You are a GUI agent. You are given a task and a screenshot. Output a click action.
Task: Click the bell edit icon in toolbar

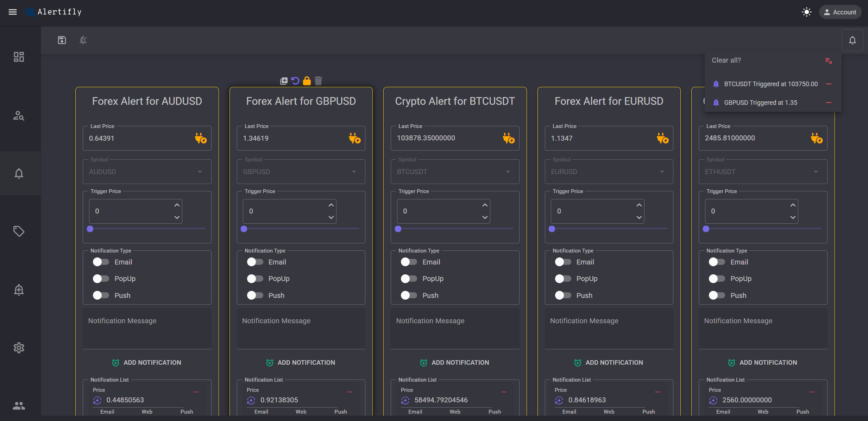point(83,40)
